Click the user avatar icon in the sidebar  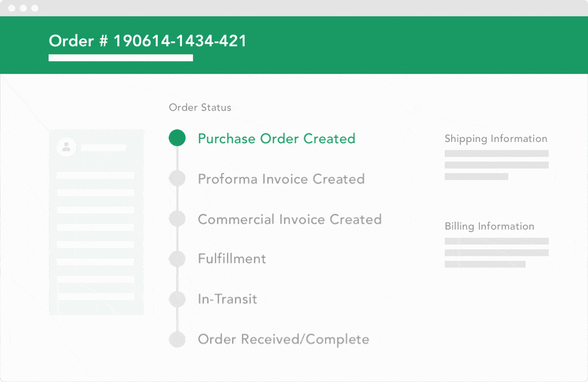66,147
